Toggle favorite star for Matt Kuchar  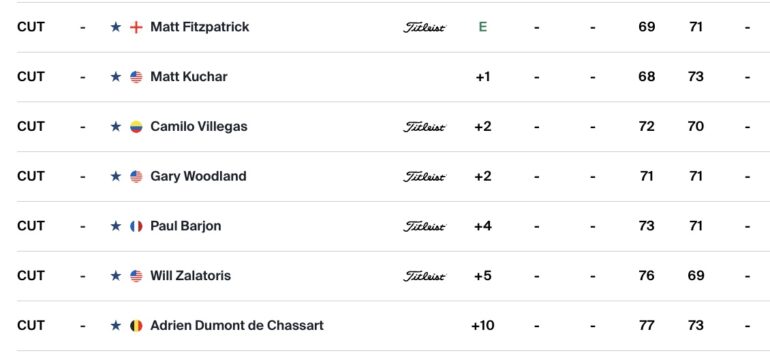point(115,77)
